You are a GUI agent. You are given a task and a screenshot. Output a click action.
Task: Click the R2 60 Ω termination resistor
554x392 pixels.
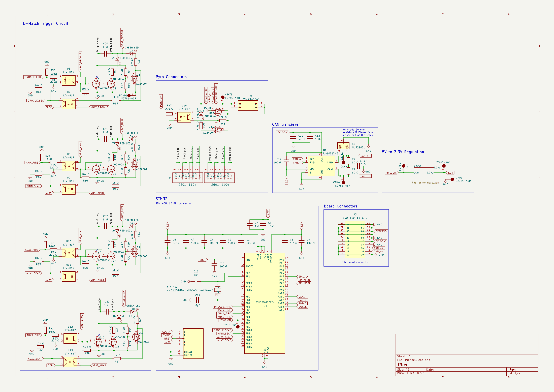348,161
